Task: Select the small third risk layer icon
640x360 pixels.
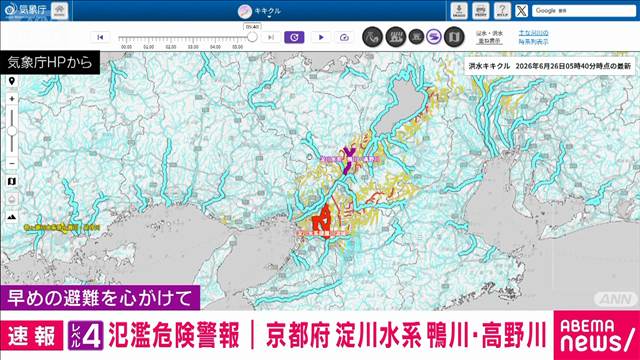Action: click(x=416, y=37)
